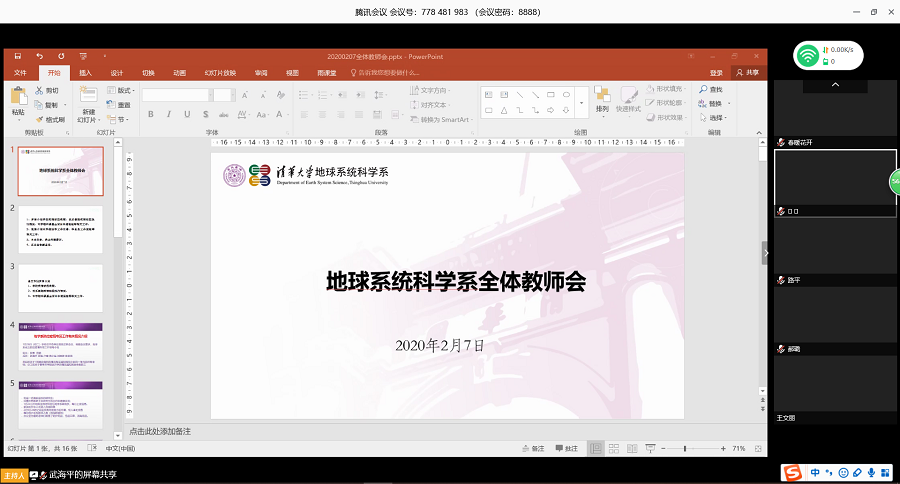Click 转换为 SmartArt button
This screenshot has width=900, height=484.
(x=441, y=119)
